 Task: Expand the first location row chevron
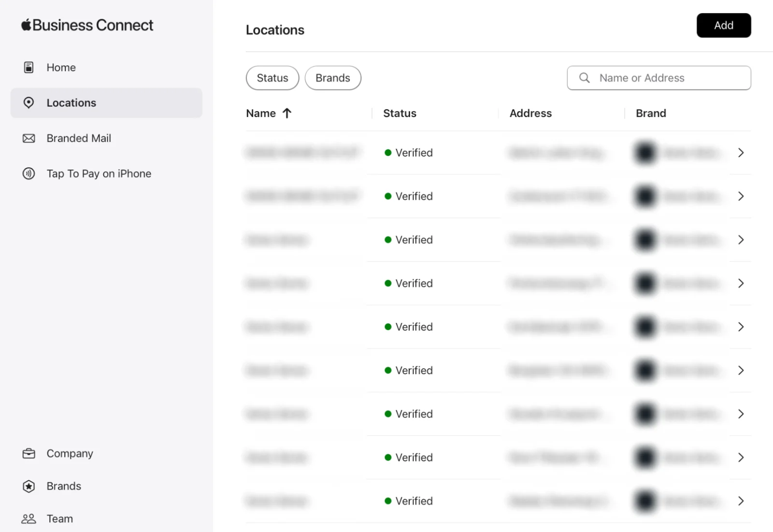[x=741, y=152]
